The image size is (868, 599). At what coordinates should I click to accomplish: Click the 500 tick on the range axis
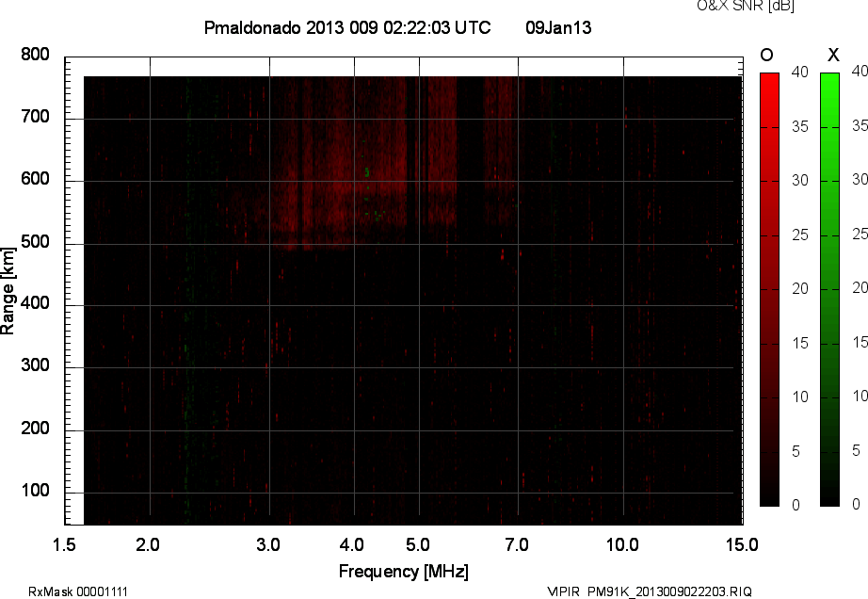[x=35, y=243]
